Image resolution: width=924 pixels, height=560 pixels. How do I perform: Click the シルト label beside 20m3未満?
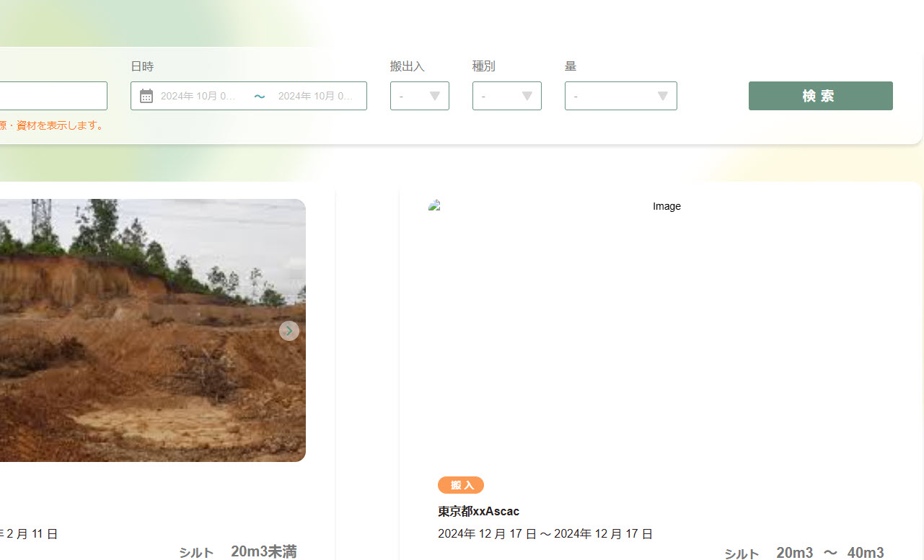click(196, 553)
